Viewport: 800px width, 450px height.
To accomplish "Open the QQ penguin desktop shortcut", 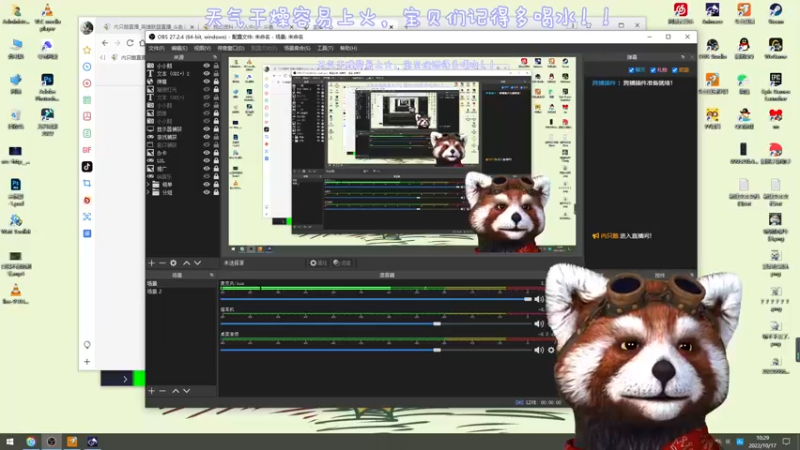I will tap(744, 49).
